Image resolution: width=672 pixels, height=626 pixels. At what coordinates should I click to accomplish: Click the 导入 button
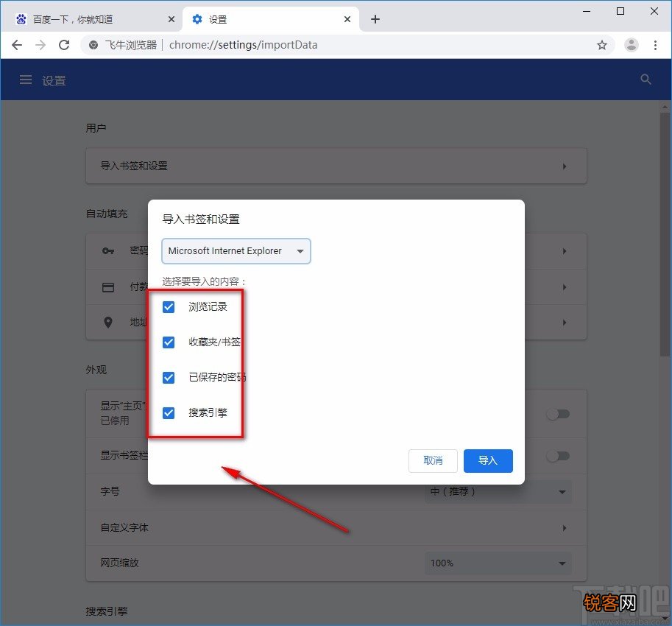click(488, 461)
